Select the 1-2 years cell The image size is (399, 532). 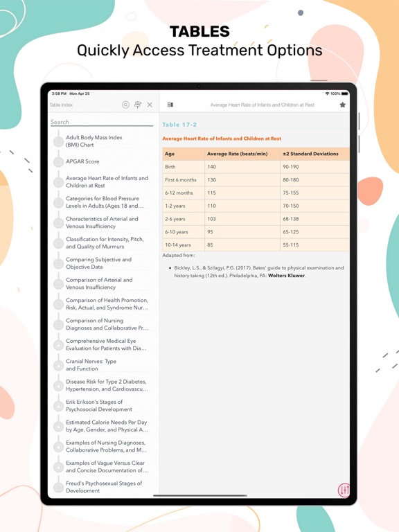(184, 206)
